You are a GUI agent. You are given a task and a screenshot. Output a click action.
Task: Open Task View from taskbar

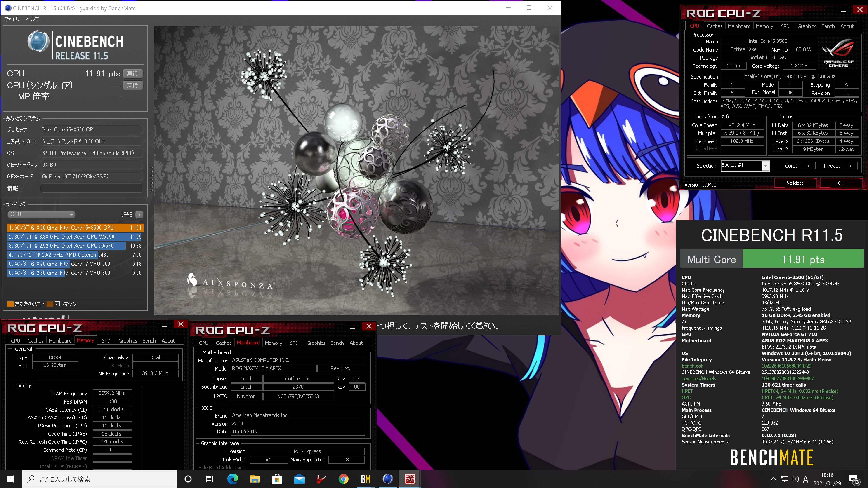(x=210, y=479)
